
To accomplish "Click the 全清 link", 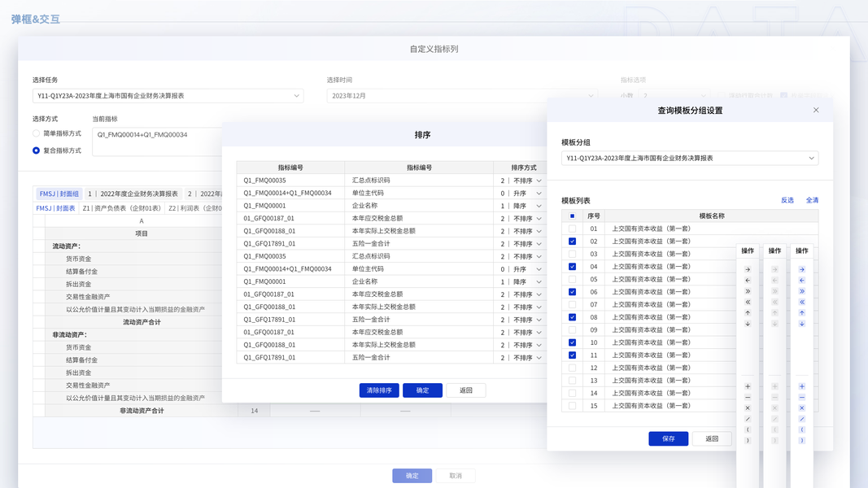I will tap(812, 200).
